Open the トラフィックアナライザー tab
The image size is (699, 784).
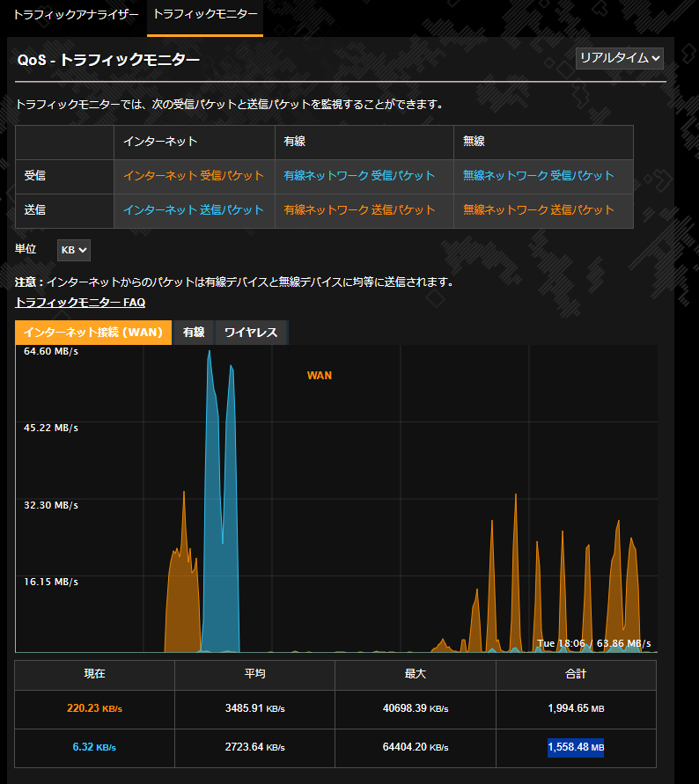[75, 15]
